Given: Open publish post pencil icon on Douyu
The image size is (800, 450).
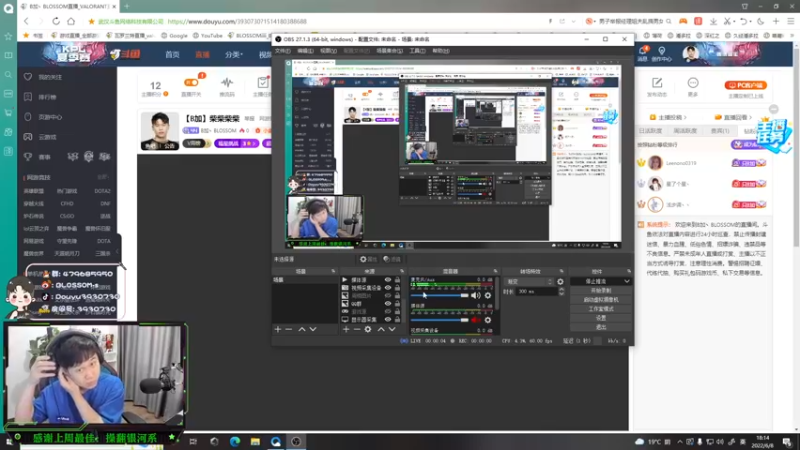Looking at the screenshot, I should click(x=657, y=83).
